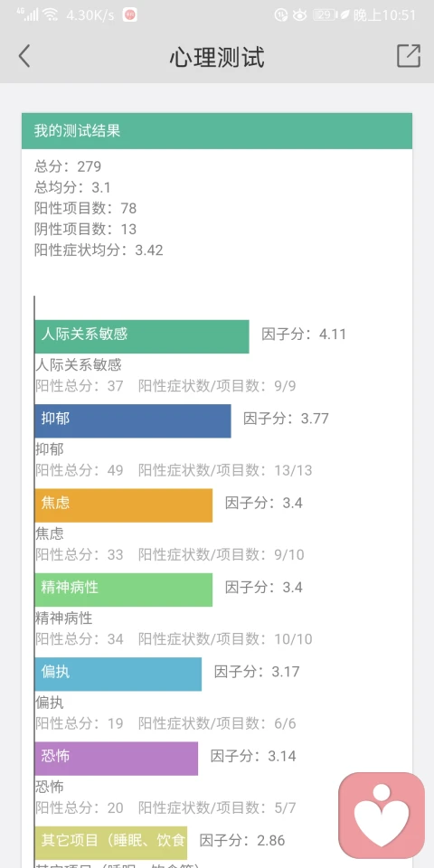Tap the eye-care mode status icon
Viewport: 434px width, 868px height.
point(299,15)
